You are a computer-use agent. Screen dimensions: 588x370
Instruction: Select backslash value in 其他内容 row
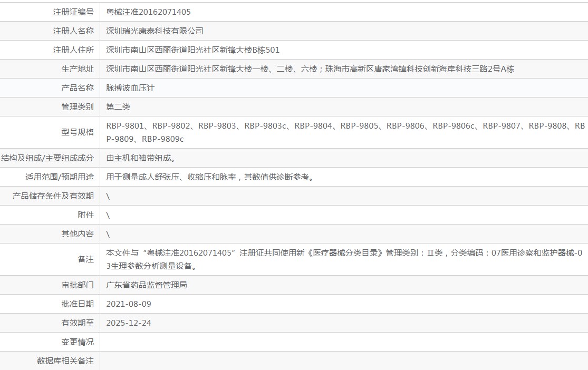coord(108,235)
